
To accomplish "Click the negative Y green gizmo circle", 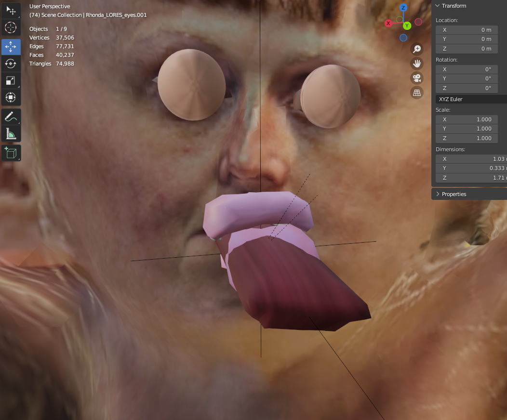I will coord(400,19).
